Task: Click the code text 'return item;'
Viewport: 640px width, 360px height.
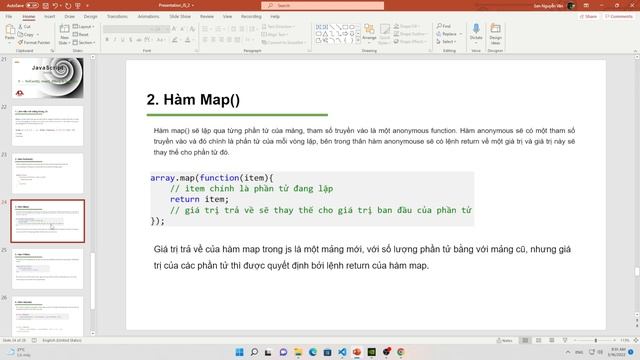Action: click(200, 199)
